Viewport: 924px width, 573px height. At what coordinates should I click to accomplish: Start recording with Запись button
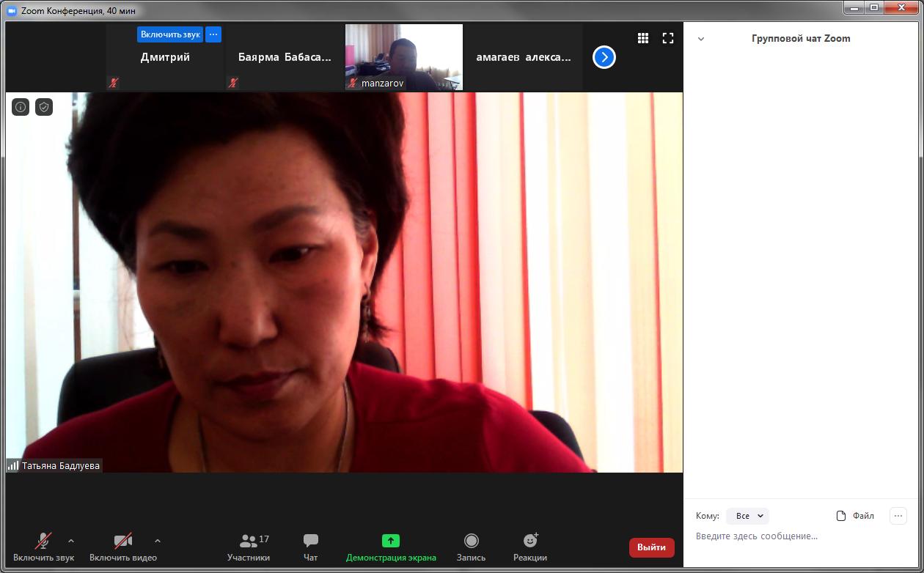[471, 547]
